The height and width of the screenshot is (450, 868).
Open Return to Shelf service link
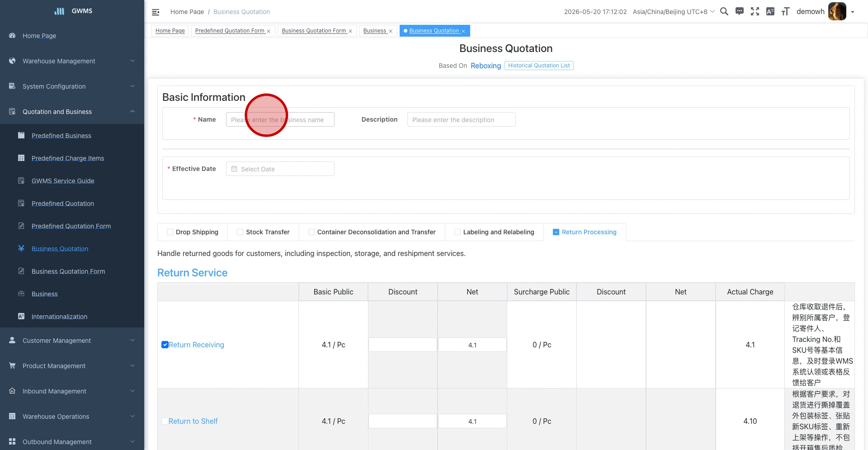[x=193, y=421]
